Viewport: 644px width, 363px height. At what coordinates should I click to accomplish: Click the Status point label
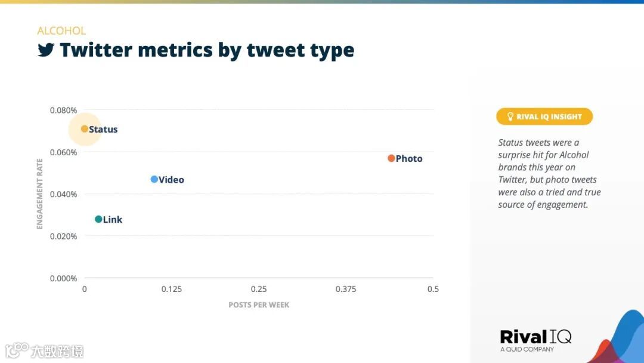[103, 130]
